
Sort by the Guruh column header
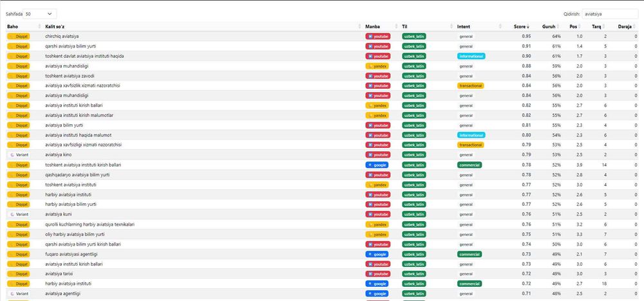pyautogui.click(x=548, y=26)
